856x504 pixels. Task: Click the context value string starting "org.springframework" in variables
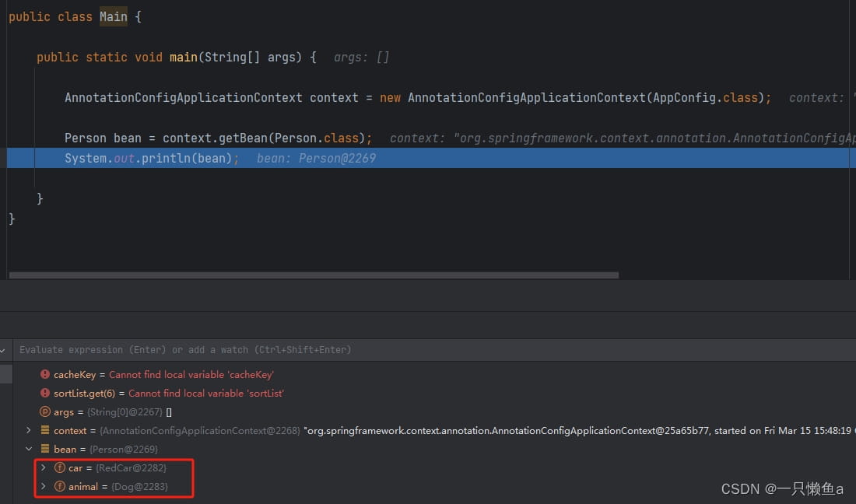(579, 430)
